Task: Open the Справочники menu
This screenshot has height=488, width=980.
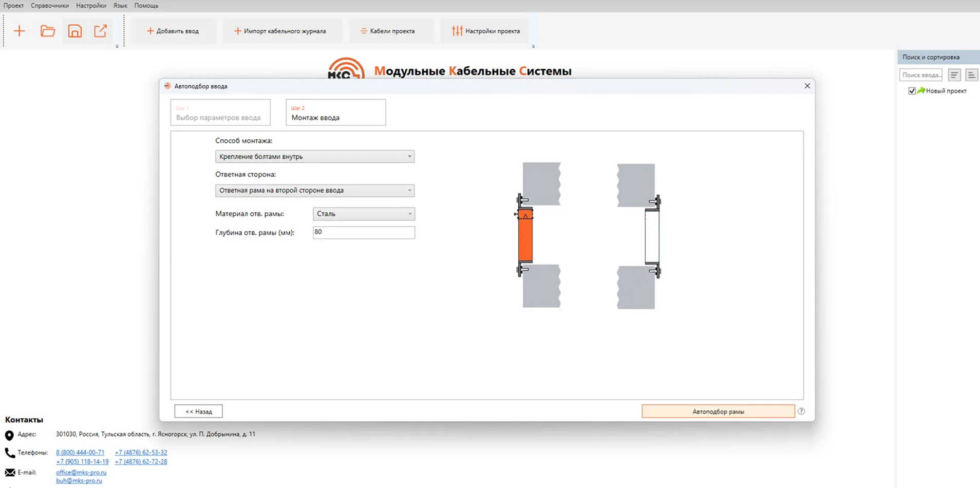Action: coord(50,6)
